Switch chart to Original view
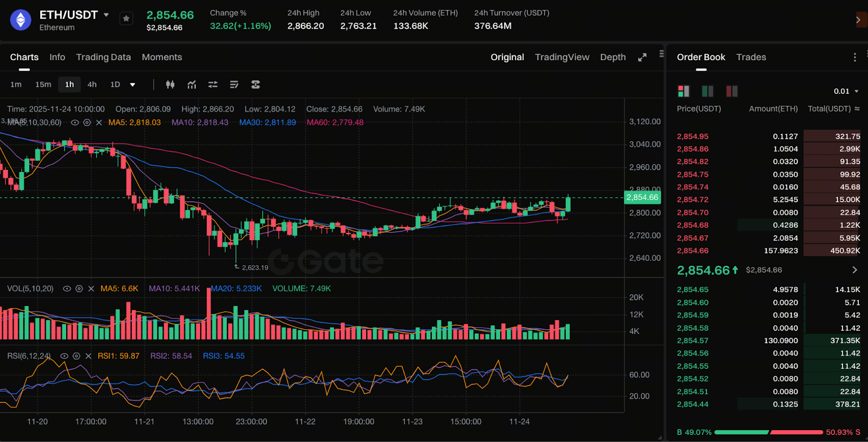 (507, 57)
